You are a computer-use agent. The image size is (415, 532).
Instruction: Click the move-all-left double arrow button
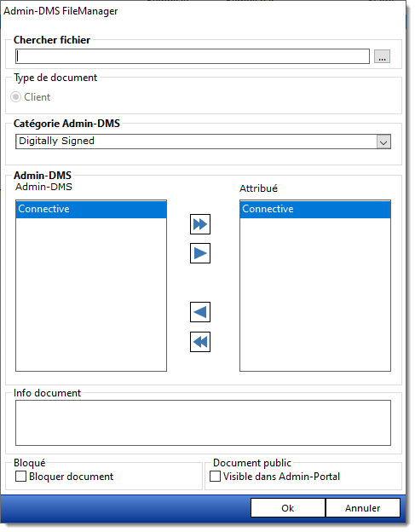[x=200, y=342]
